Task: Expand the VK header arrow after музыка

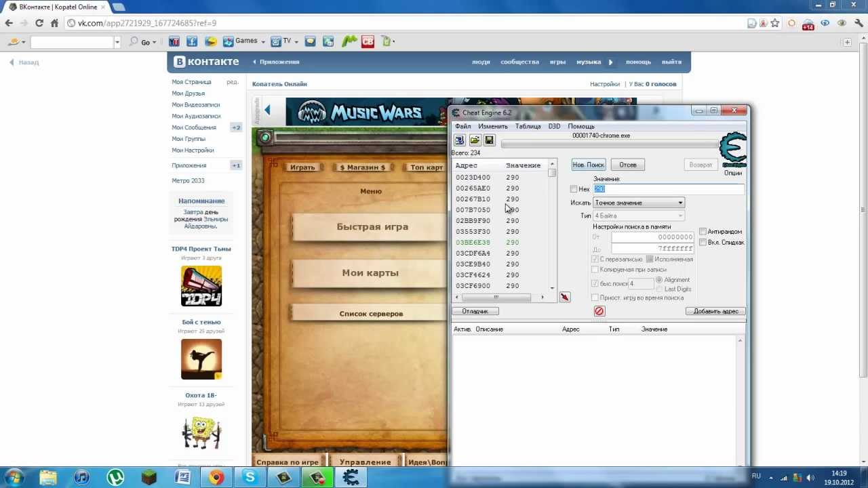Action: (x=610, y=62)
